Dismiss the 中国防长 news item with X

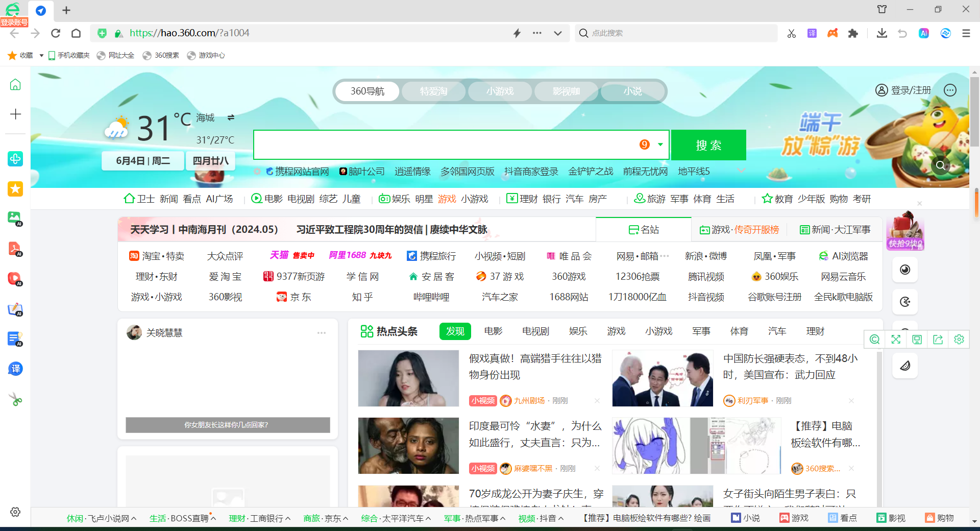pyautogui.click(x=851, y=401)
